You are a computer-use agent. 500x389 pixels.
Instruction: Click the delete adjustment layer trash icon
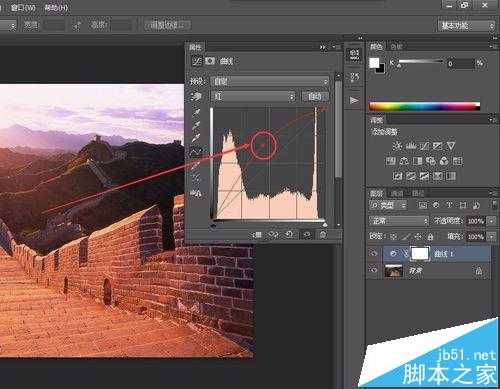coord(323,235)
